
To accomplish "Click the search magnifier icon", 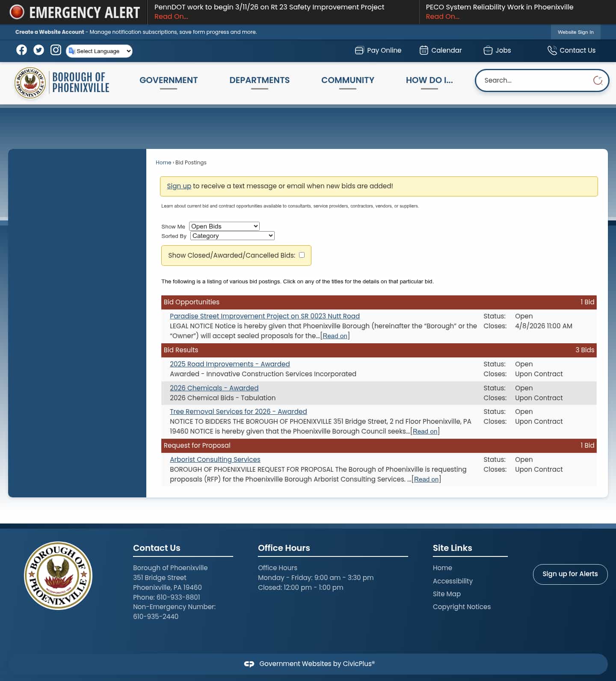I will point(598,80).
